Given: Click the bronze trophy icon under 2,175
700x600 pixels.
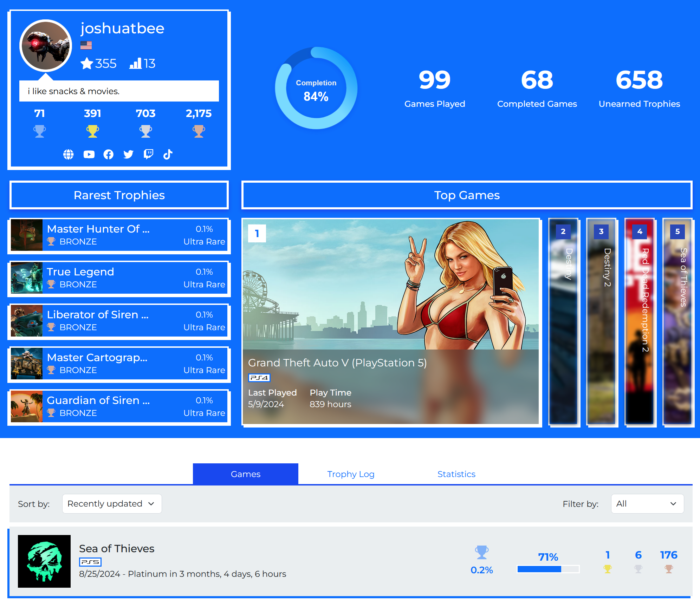Looking at the screenshot, I should coord(199,131).
